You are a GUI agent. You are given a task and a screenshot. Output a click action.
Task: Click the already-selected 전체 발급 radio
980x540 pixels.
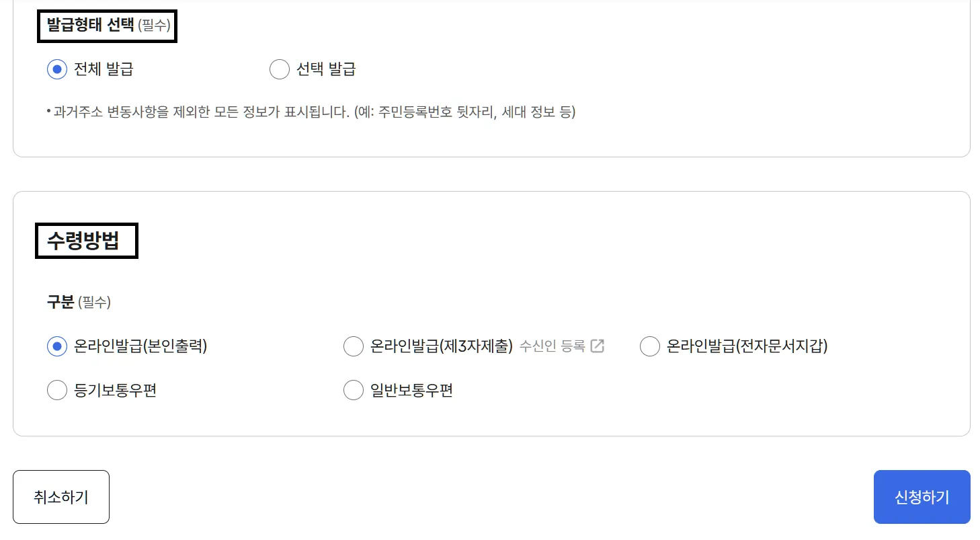(57, 69)
